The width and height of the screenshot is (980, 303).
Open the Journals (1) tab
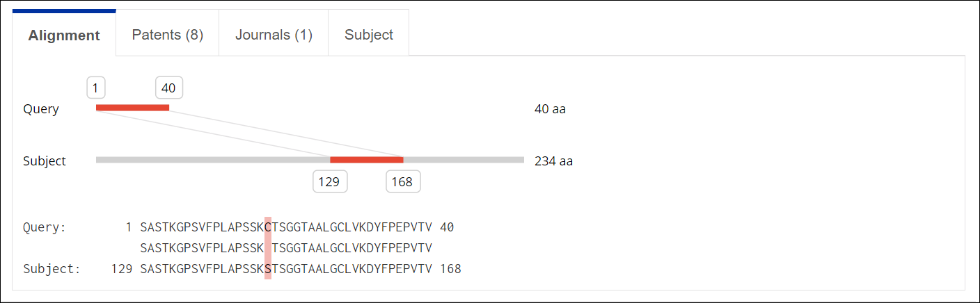274,35
